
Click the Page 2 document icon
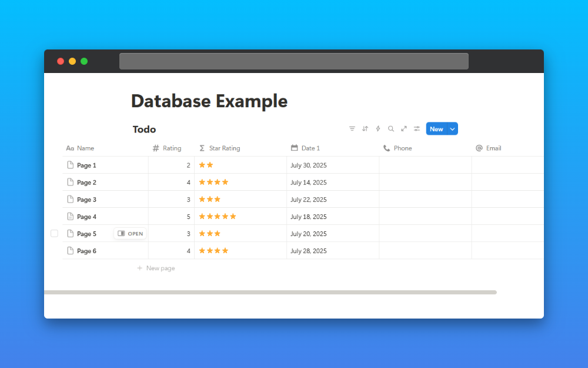[70, 182]
